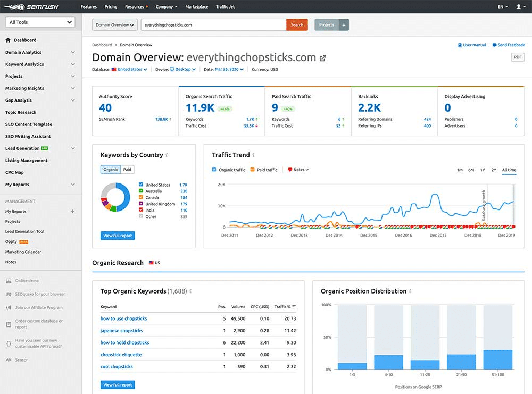This screenshot has width=532, height=394.
Task: Click the Sensor pulse icon
Action: tap(9, 360)
